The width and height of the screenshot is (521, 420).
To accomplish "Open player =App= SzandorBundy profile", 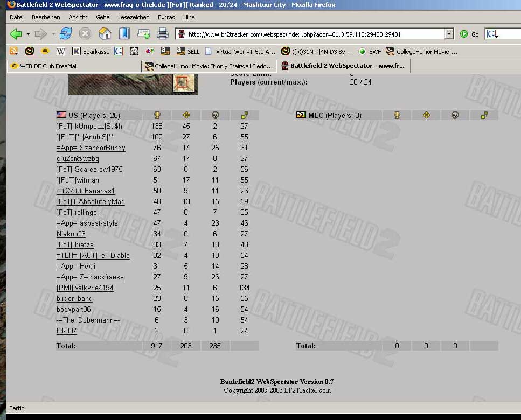I will pyautogui.click(x=91, y=148).
